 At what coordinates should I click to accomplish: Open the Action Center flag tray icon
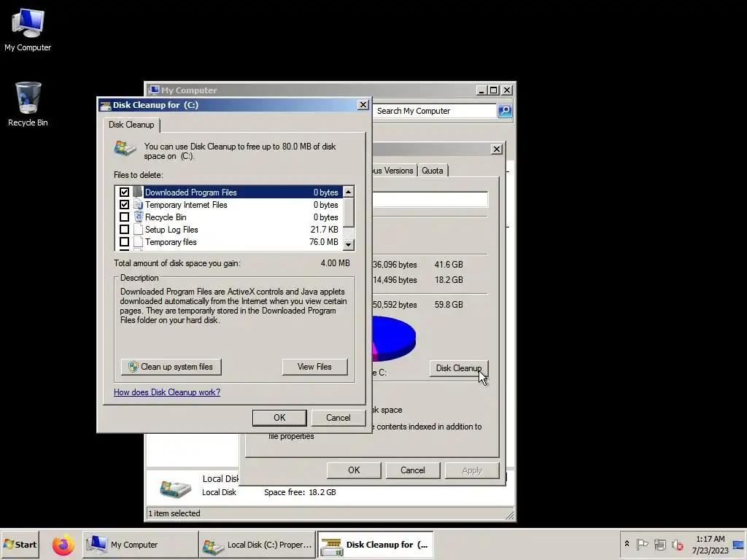click(642, 544)
